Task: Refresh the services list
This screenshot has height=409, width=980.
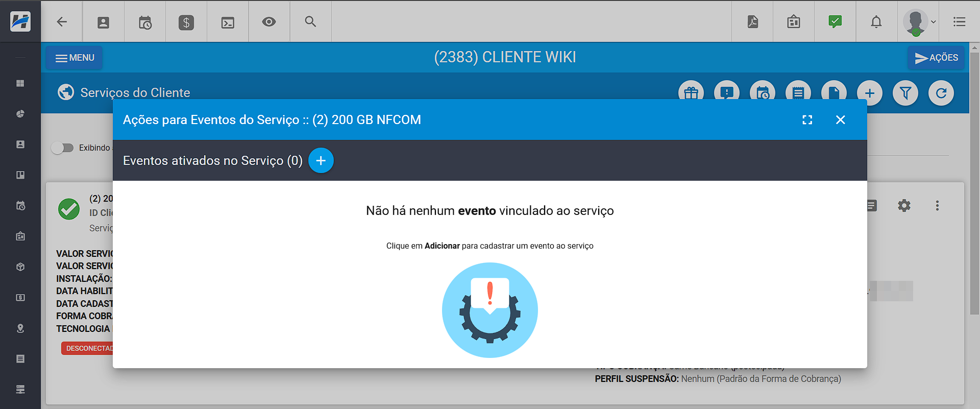Action: (x=941, y=93)
